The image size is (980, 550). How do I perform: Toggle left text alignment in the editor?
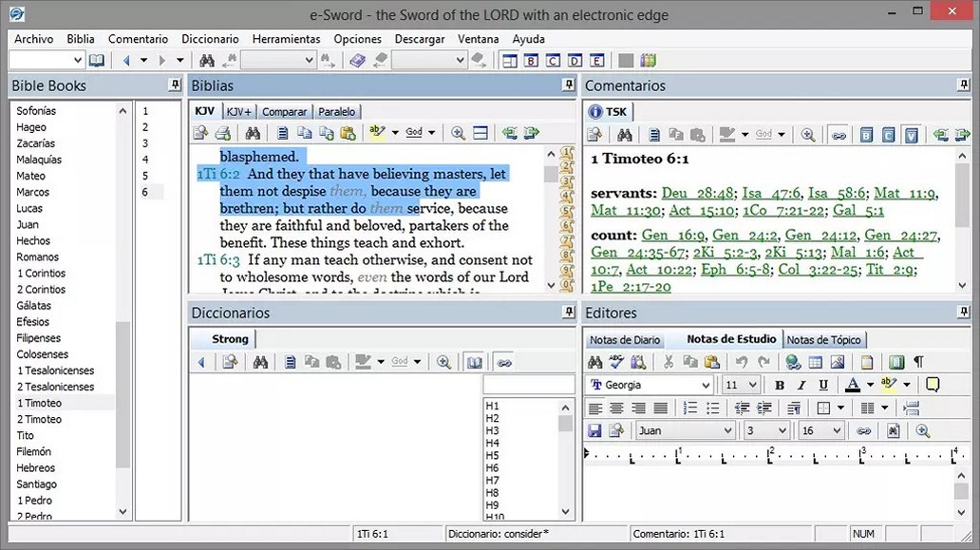pos(595,408)
